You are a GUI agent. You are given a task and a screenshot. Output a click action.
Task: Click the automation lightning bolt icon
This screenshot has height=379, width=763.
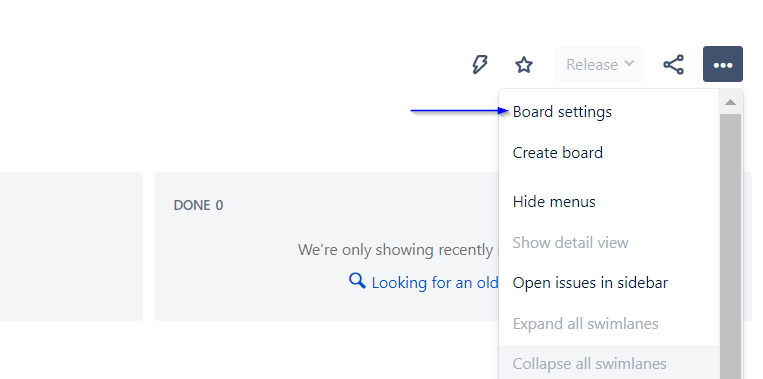pos(480,64)
